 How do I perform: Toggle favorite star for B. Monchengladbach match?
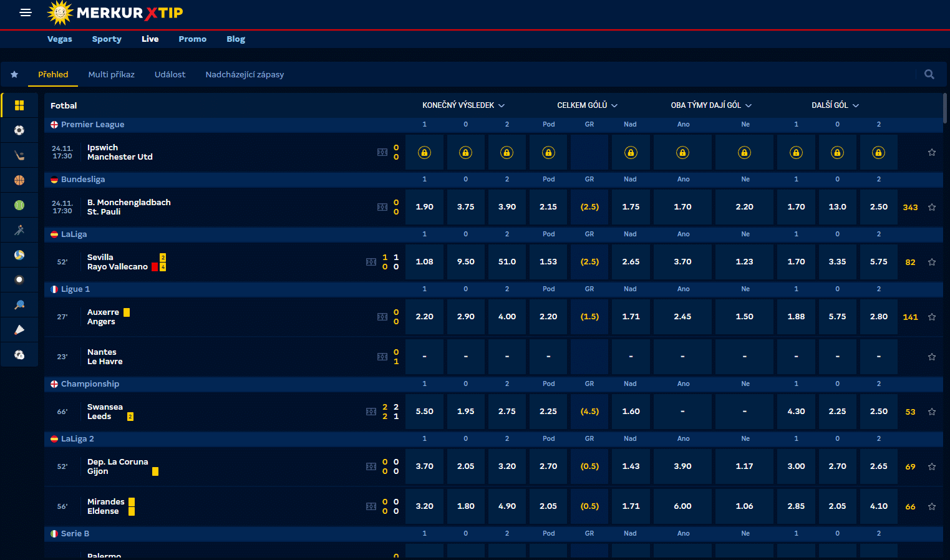point(932,207)
